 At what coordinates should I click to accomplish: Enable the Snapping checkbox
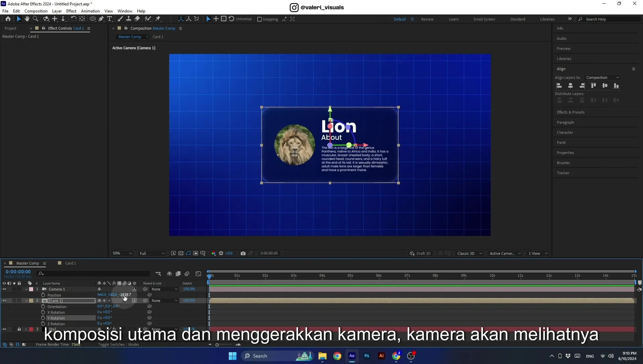pos(259,19)
